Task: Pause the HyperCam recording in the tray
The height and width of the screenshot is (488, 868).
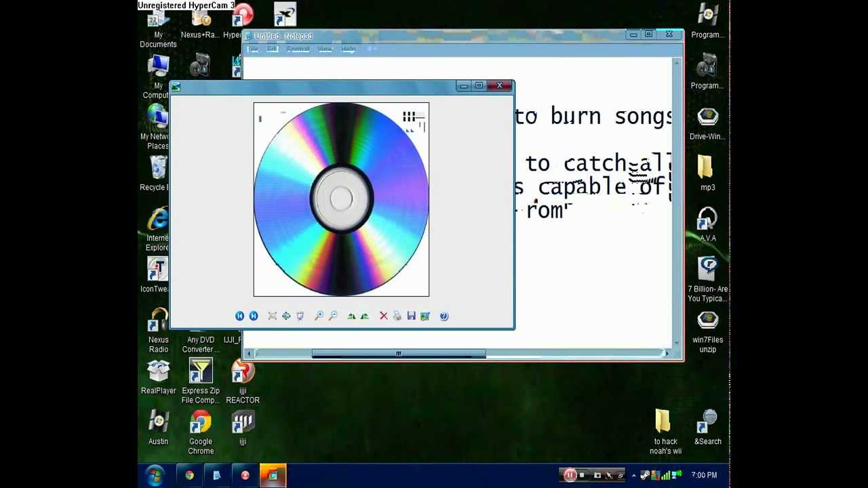Action: (x=570, y=475)
